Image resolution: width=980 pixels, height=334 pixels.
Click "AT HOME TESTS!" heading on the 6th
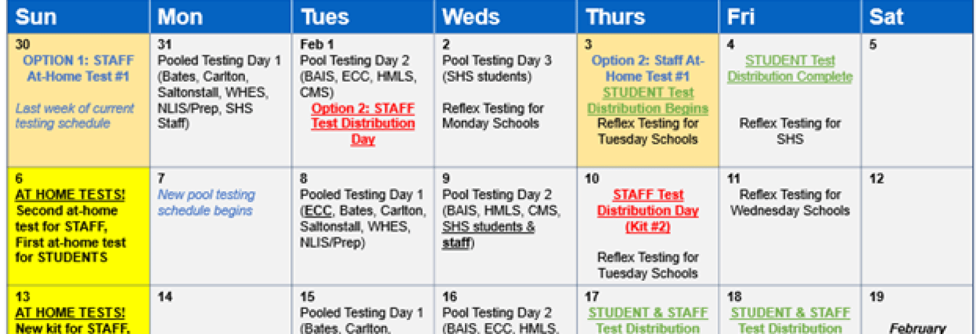pos(70,195)
